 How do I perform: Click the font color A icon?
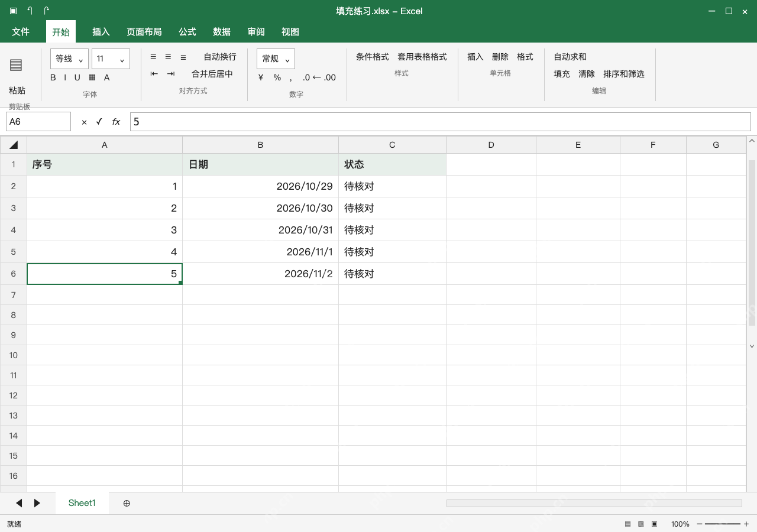tap(107, 77)
